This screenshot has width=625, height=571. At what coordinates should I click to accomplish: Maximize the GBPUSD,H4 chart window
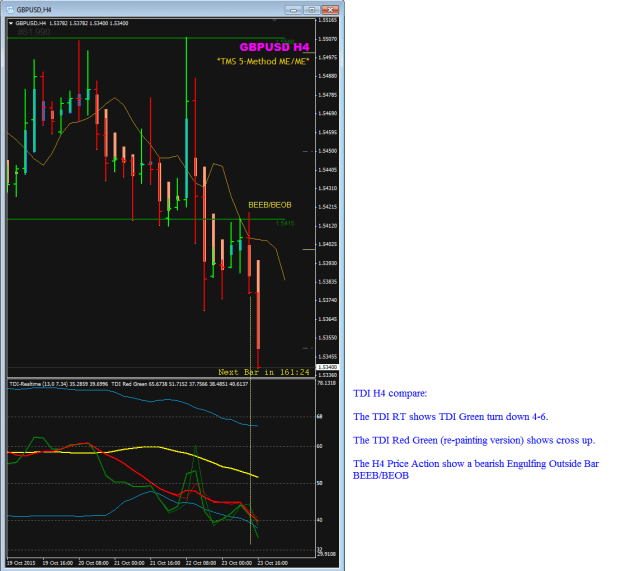(312, 10)
